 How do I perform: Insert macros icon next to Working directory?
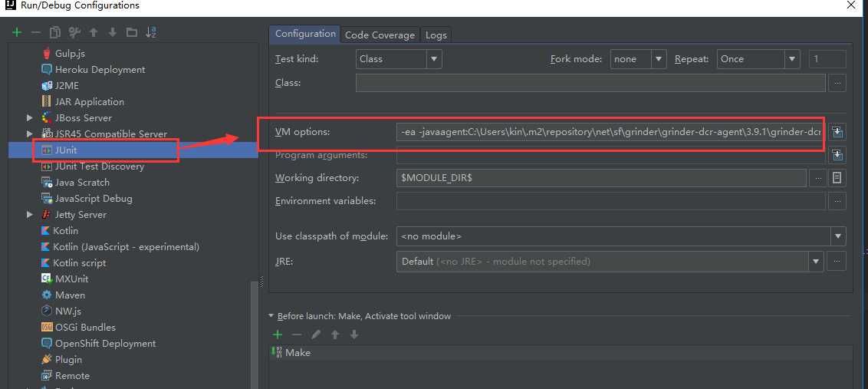[x=837, y=178]
